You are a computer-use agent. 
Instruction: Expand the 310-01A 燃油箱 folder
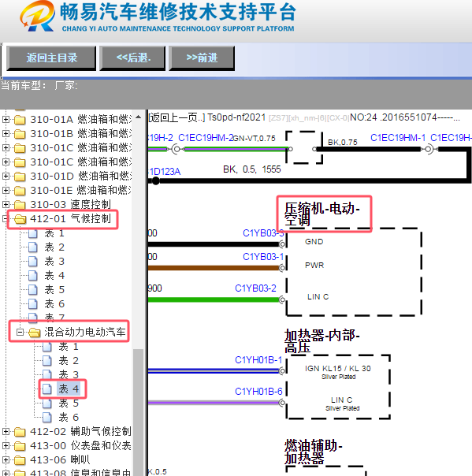tap(6, 120)
